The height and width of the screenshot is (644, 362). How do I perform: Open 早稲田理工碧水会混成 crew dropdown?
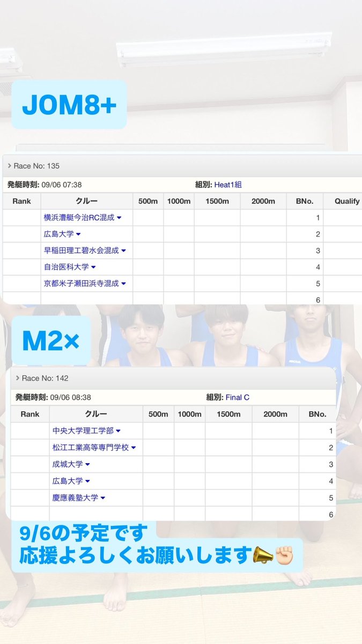click(85, 251)
